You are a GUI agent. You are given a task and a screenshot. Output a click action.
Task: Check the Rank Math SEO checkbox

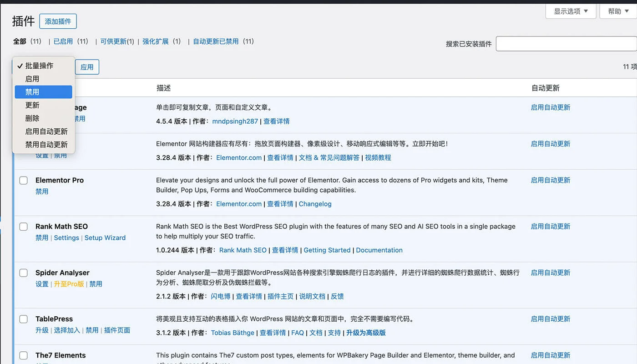[x=23, y=226]
